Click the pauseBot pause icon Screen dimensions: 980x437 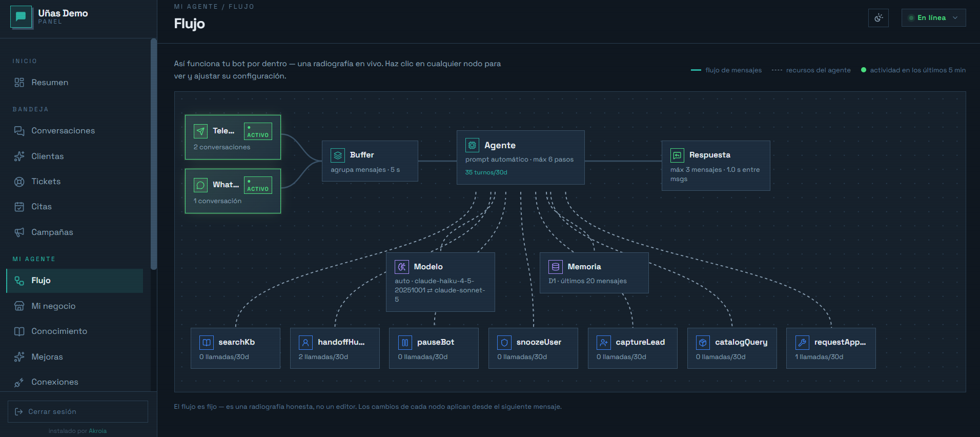coord(405,342)
